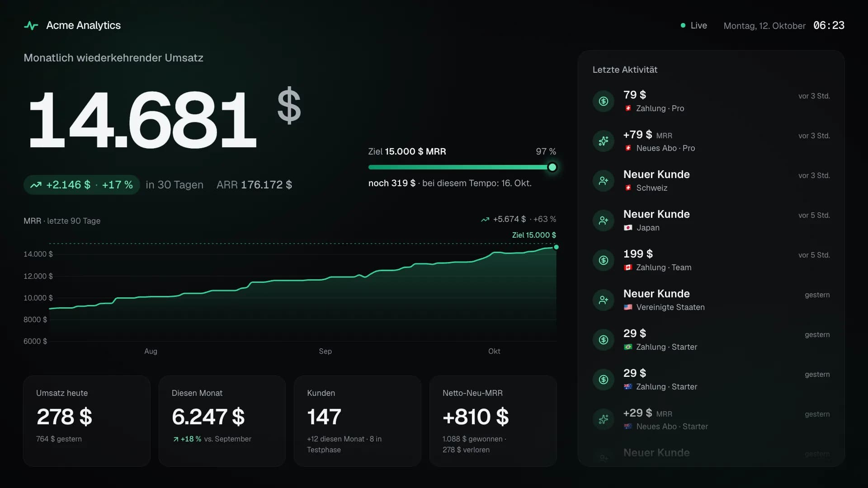This screenshot has width=868, height=488.
Task: Click the noch 319 $ remaining text
Action: pos(392,183)
